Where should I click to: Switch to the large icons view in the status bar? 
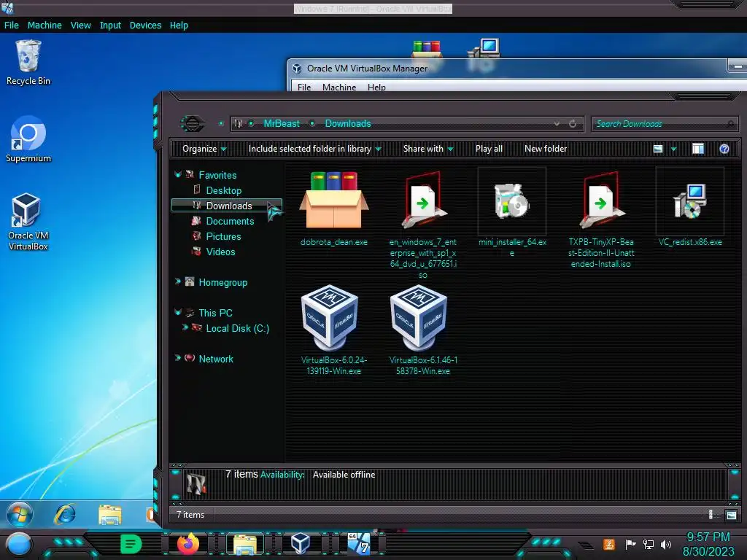click(731, 515)
